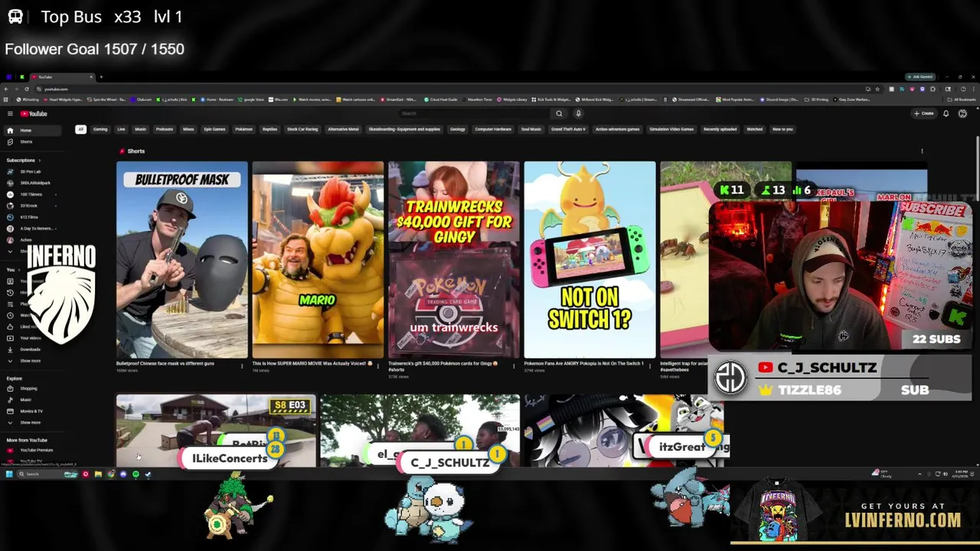Image resolution: width=980 pixels, height=551 pixels.
Task: Open a new browser tab
Action: coord(101,77)
